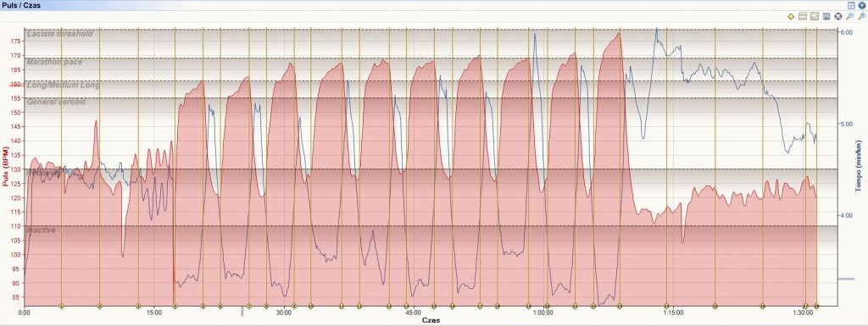Select lap marker 10 on the time axis
The width and height of the screenshot is (868, 326).
pos(310,306)
